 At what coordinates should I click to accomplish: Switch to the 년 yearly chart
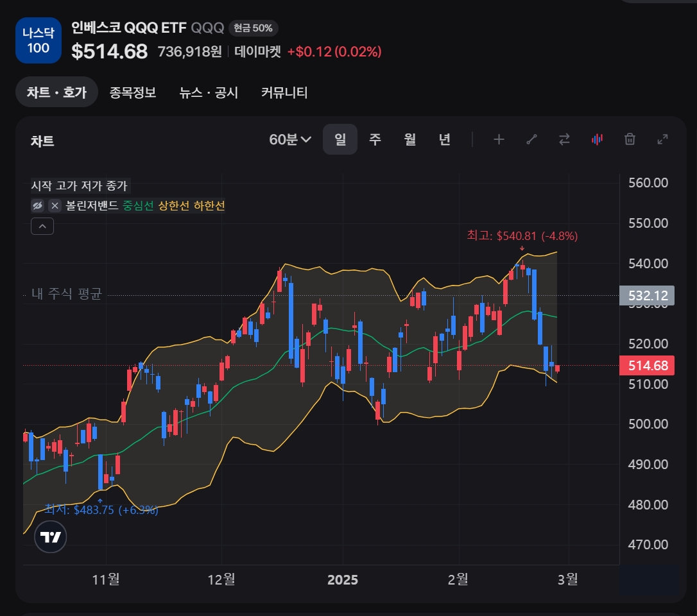click(x=445, y=139)
